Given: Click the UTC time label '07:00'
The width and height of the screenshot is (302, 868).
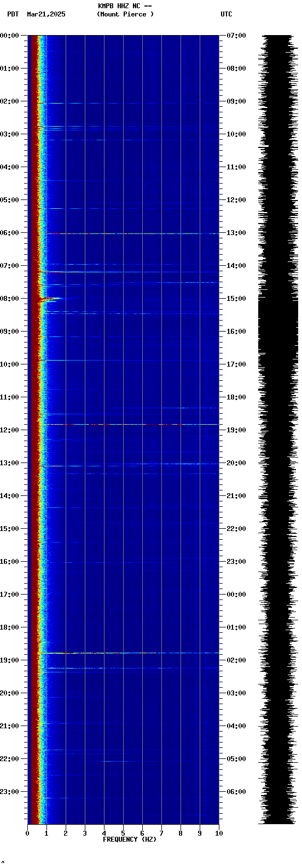Looking at the screenshot, I should pyautogui.click(x=236, y=36).
